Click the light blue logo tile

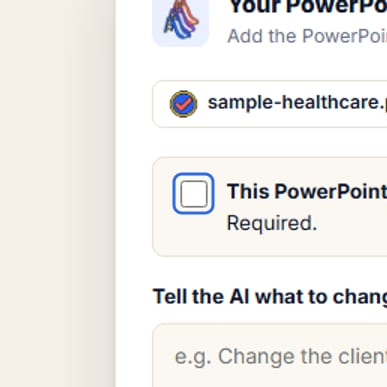pos(180,21)
